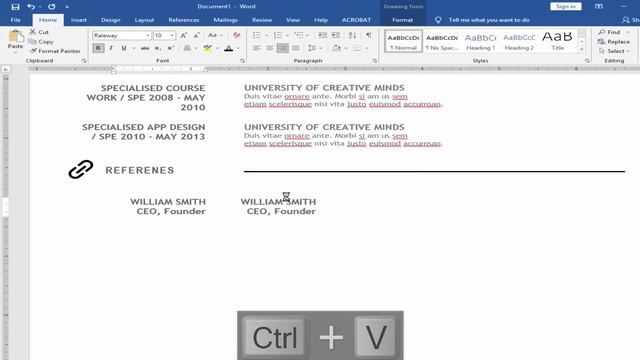This screenshot has width=640, height=360.
Task: Open the Drawing Tools Format tab
Action: point(402,20)
